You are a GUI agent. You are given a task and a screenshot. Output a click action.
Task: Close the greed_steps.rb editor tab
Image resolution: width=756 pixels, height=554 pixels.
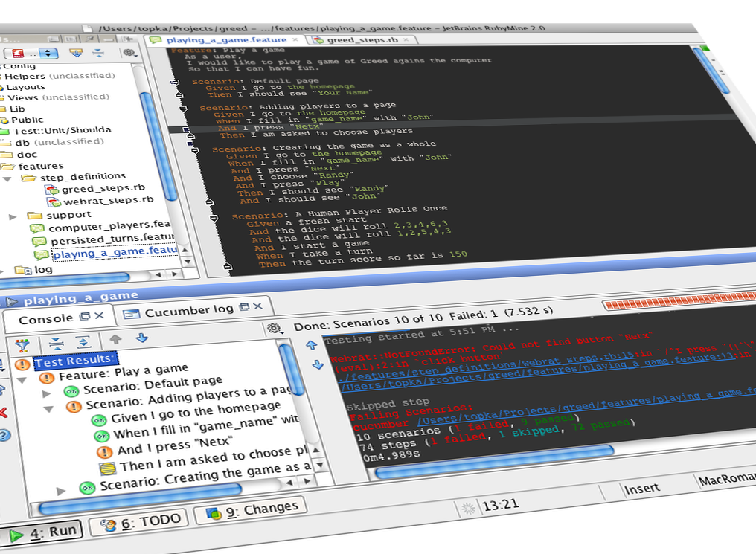[406, 39]
